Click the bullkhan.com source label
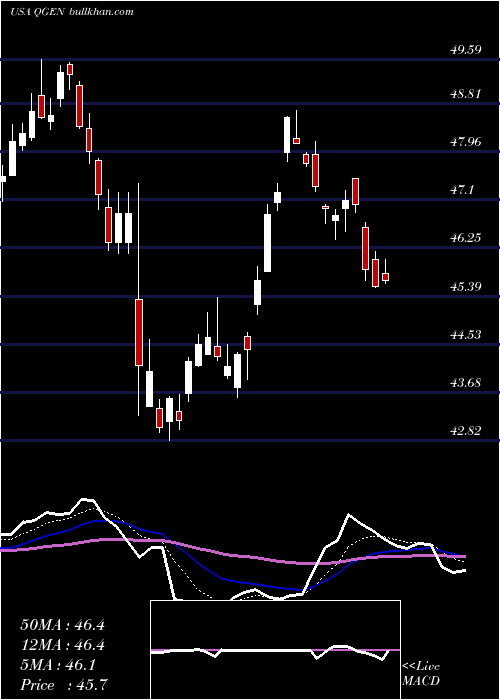The image size is (500, 700). point(101,12)
